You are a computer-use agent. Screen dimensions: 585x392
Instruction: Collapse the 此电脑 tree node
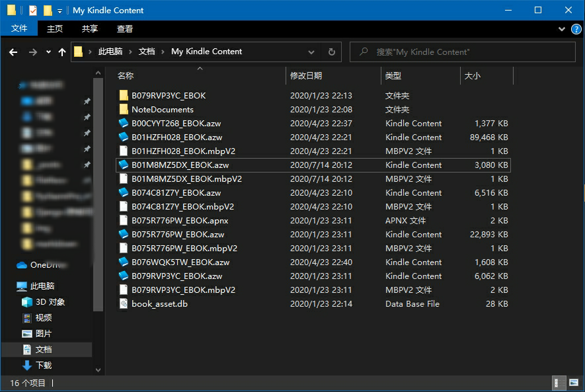click(8, 286)
